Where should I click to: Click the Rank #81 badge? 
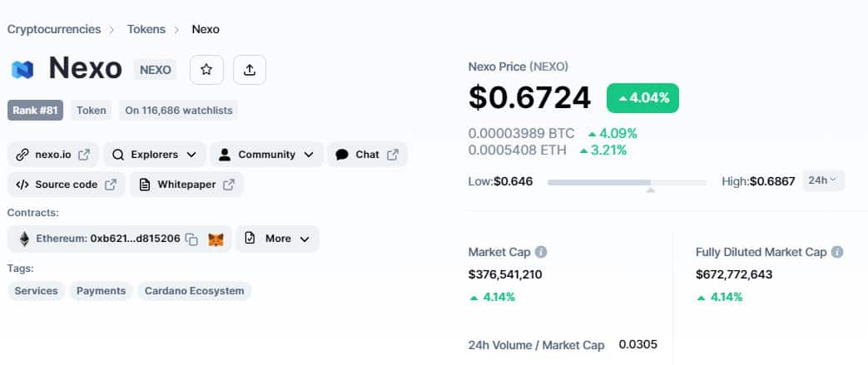36,110
